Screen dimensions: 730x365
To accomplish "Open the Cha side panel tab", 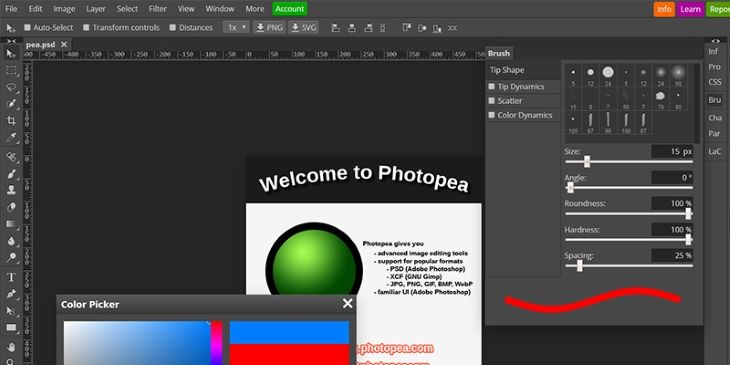I will point(715,118).
